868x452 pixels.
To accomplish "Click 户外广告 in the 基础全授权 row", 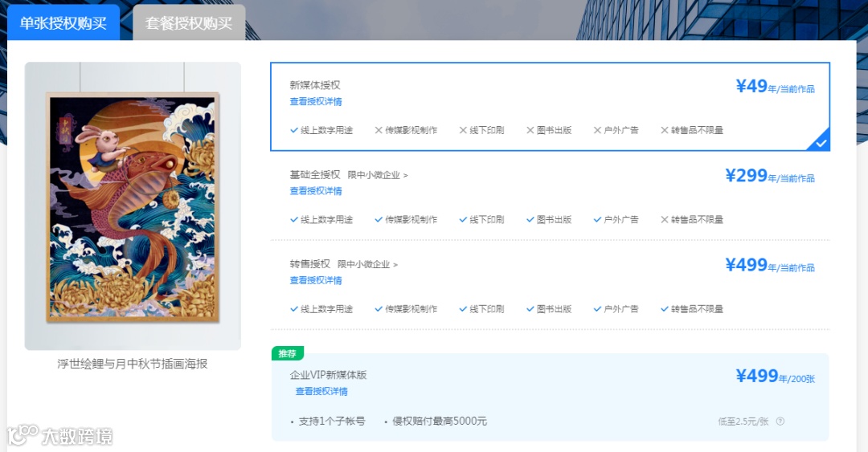I will [616, 220].
